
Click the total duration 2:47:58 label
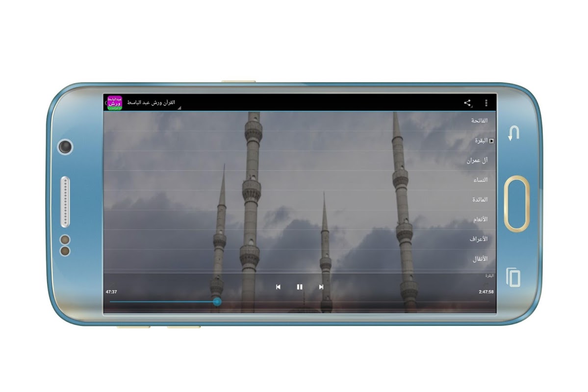point(486,292)
